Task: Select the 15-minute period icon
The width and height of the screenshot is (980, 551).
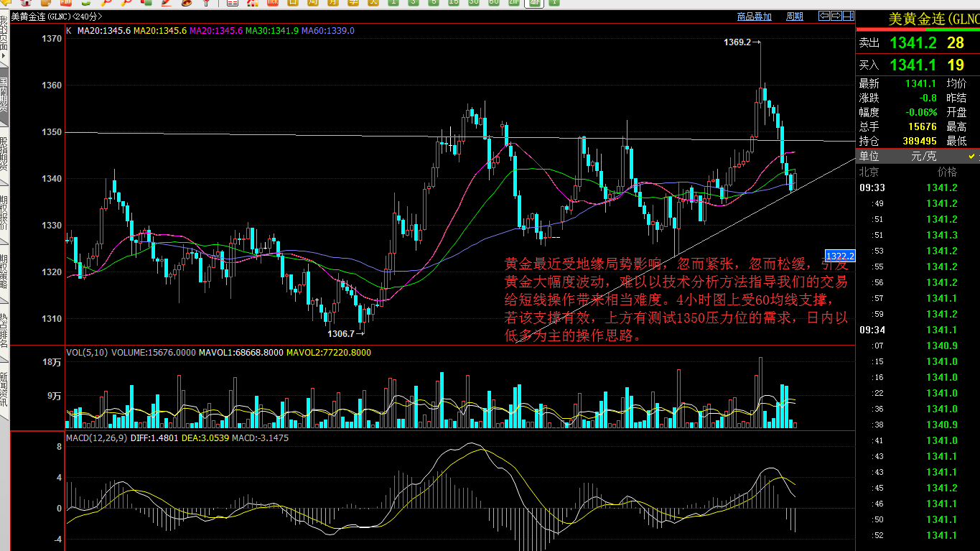Action: point(454,3)
